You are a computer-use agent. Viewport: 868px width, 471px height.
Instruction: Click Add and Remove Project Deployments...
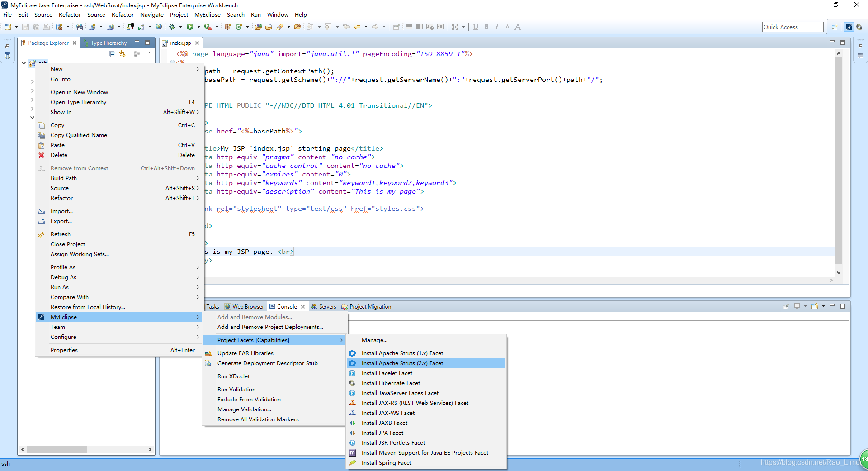[274, 327]
